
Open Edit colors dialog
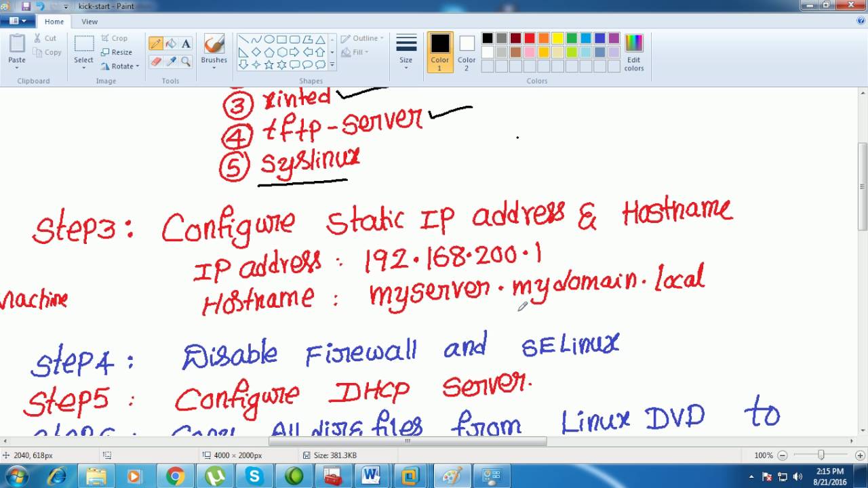[634, 52]
